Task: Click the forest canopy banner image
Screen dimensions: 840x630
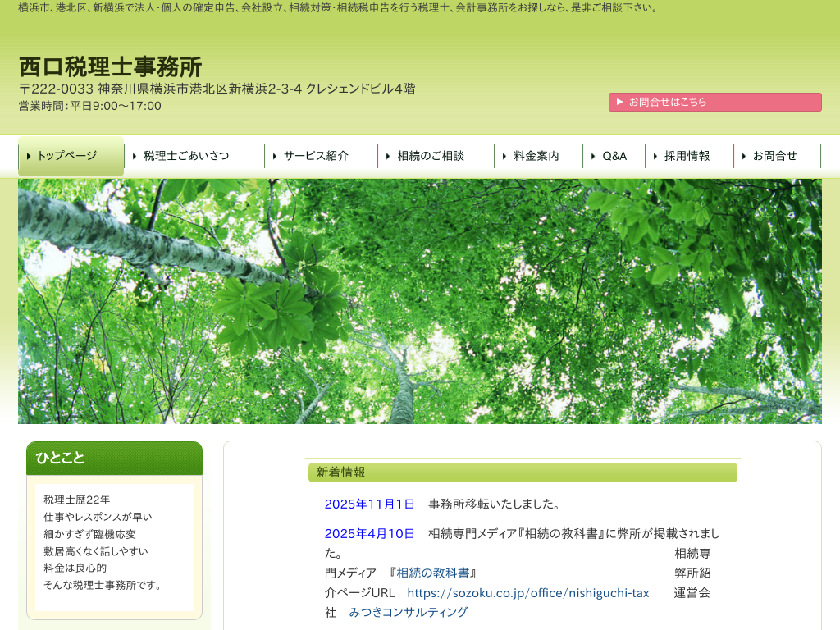Action: pyautogui.click(x=420, y=301)
